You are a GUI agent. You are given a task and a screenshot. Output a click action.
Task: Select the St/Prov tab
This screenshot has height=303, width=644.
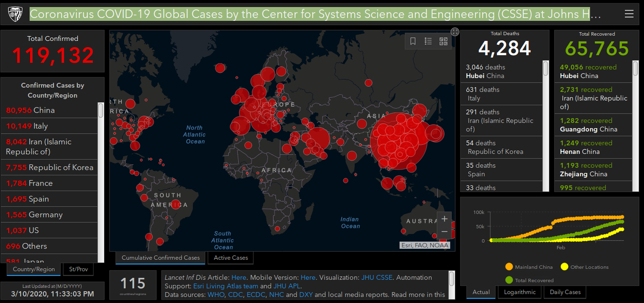78,269
